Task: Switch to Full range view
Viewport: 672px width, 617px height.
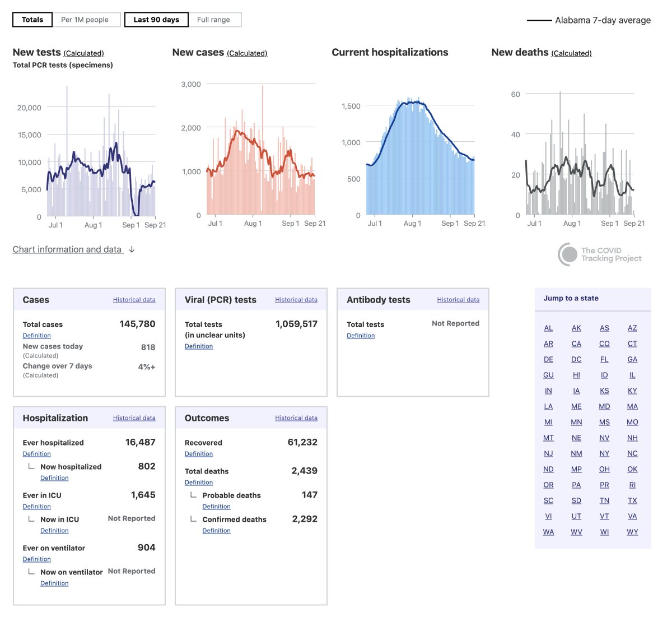Action: pyautogui.click(x=214, y=20)
